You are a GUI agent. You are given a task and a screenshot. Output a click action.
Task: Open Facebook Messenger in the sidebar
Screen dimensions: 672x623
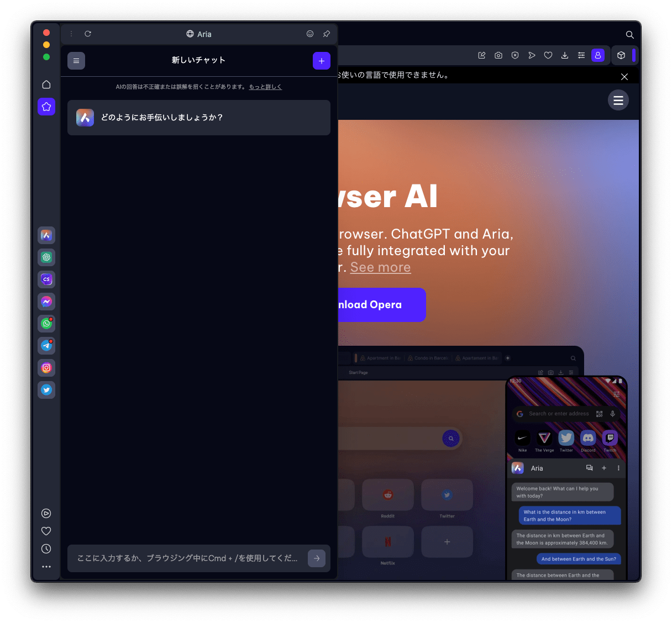[46, 302]
